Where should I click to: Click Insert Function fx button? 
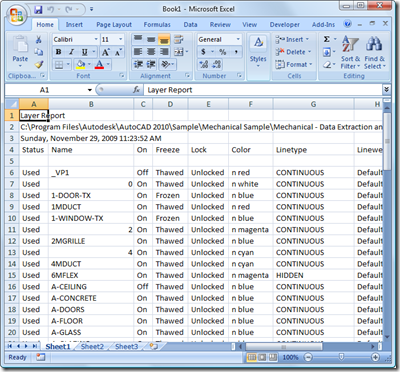[x=136, y=90]
